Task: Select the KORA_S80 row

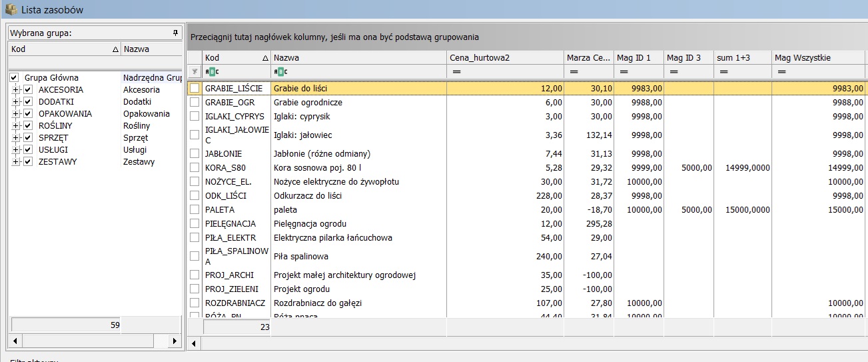Action: pyautogui.click(x=528, y=168)
